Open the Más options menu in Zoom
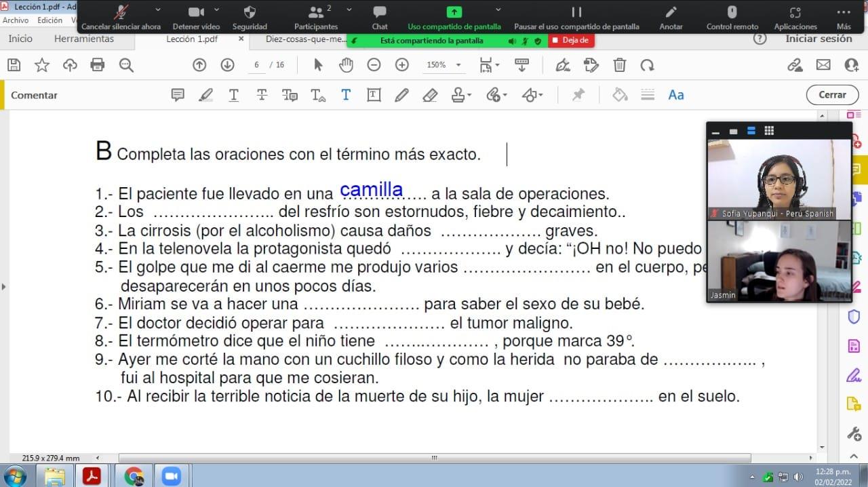This screenshot has width=868, height=487. click(844, 13)
